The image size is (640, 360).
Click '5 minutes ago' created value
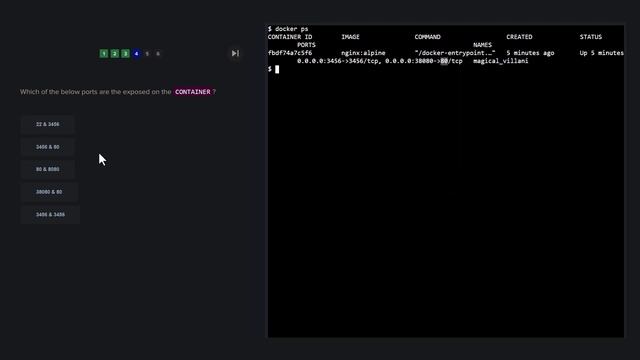tap(530, 53)
